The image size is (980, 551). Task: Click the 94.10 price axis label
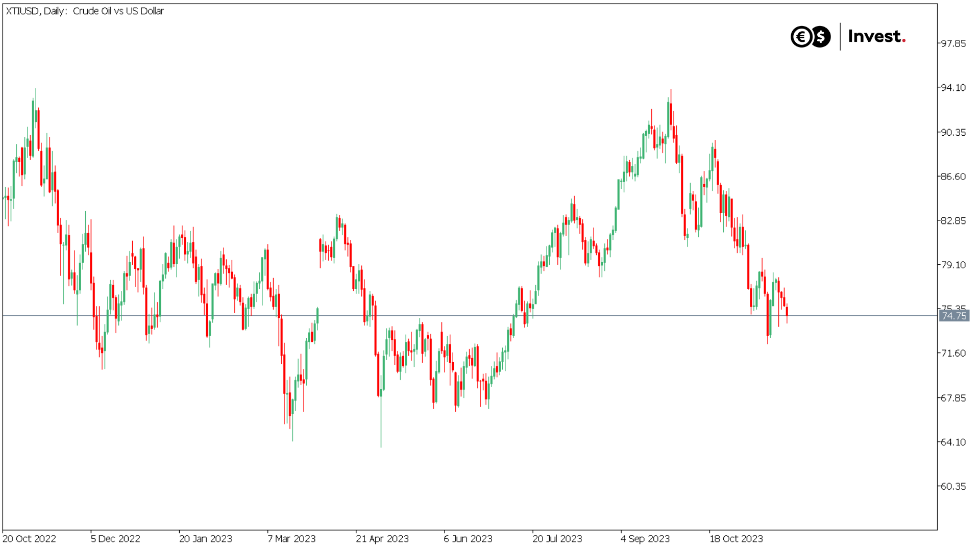(953, 88)
